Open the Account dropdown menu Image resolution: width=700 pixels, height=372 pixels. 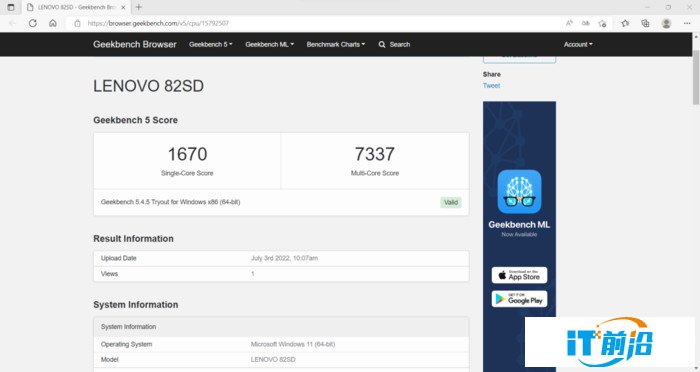tap(578, 44)
